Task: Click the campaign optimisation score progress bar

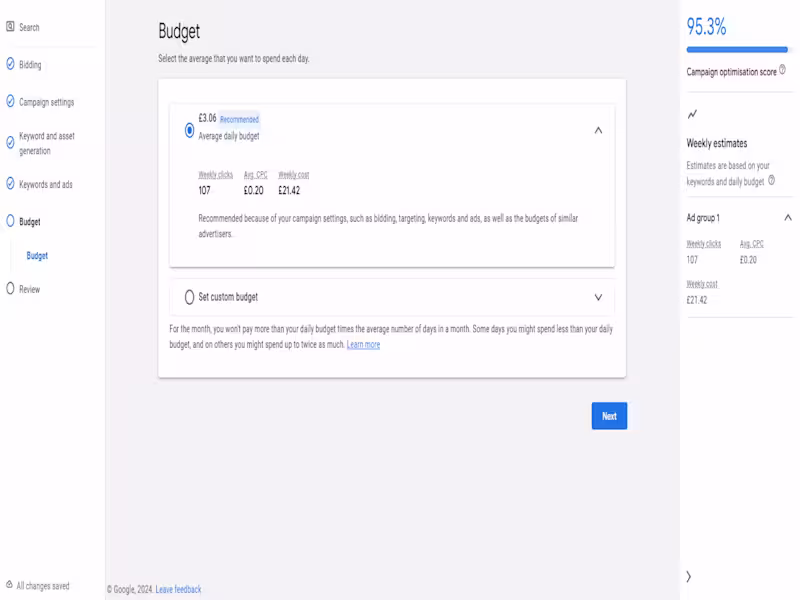Action: 737,49
